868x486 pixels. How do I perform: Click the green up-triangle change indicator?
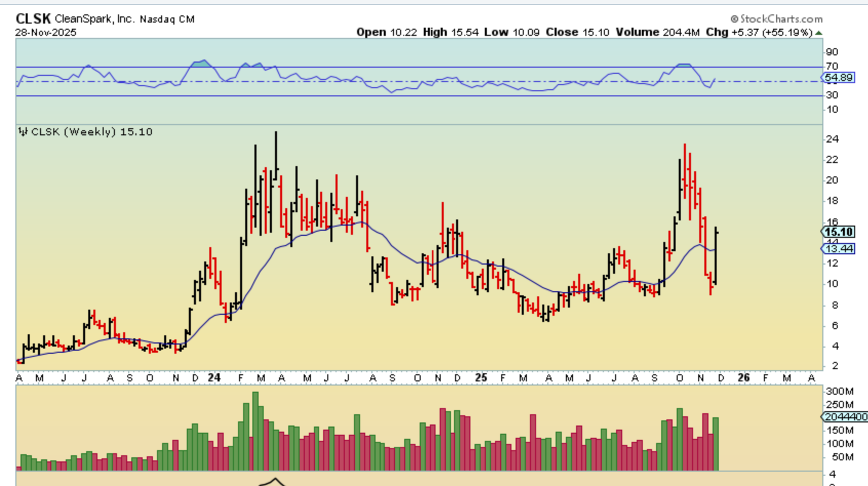[819, 33]
